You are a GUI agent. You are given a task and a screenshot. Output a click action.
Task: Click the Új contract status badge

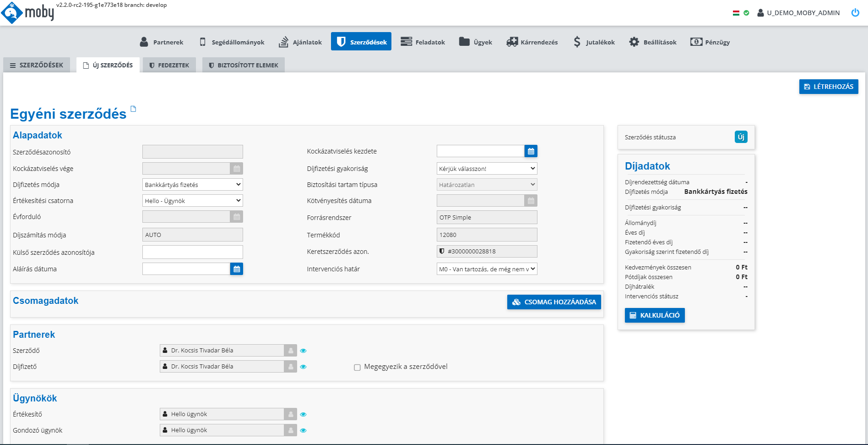[741, 137]
